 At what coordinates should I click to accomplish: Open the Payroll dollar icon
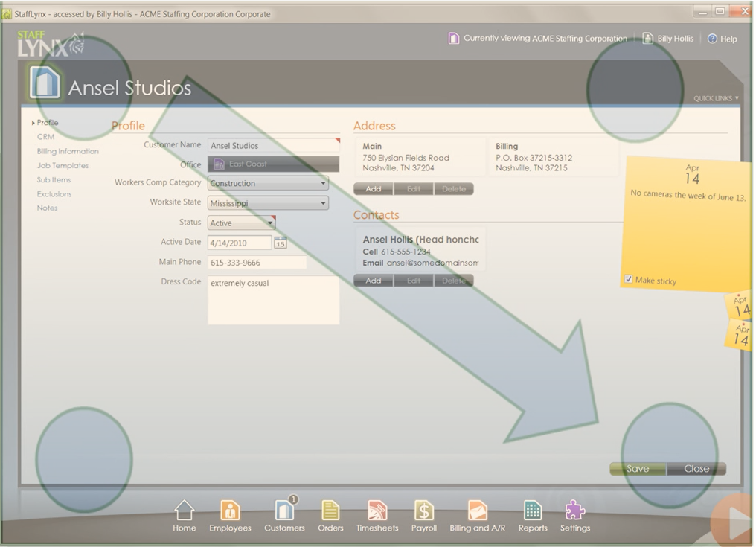[x=424, y=511]
